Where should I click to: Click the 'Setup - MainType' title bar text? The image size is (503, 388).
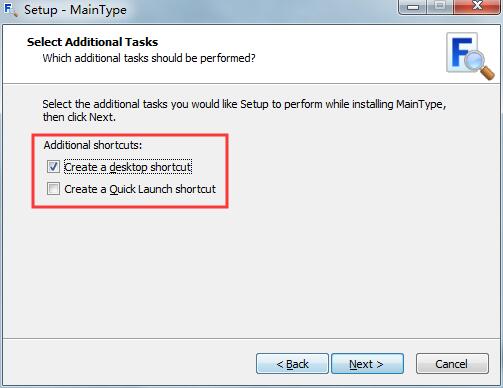[x=75, y=10]
